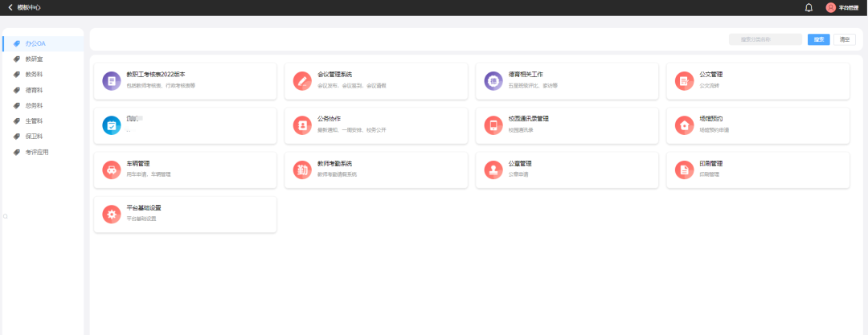Click the 教师考勤系统 勤 icon

pos(302,170)
